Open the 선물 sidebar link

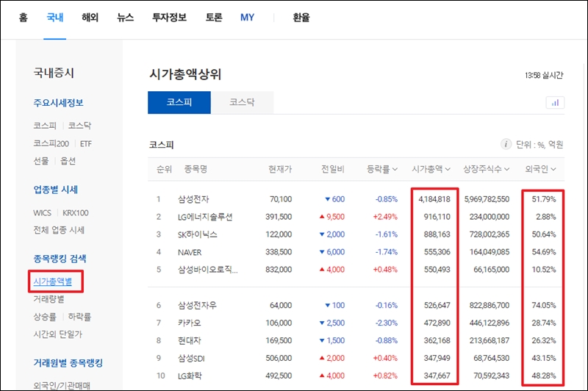(41, 161)
